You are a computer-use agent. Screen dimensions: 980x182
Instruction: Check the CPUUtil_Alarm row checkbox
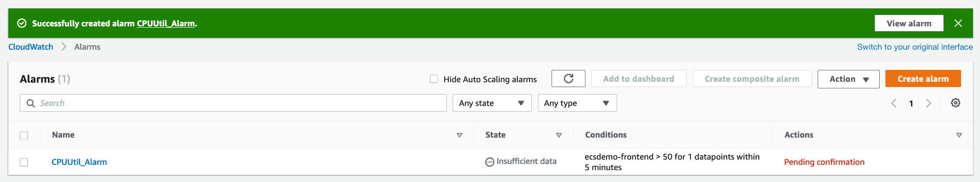click(x=24, y=162)
